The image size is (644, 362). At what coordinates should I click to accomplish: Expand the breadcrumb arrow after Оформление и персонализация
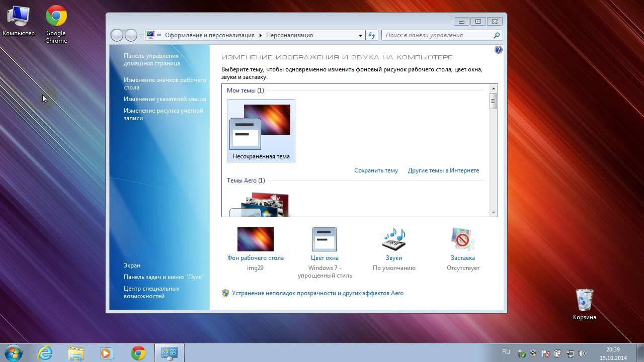tap(261, 35)
